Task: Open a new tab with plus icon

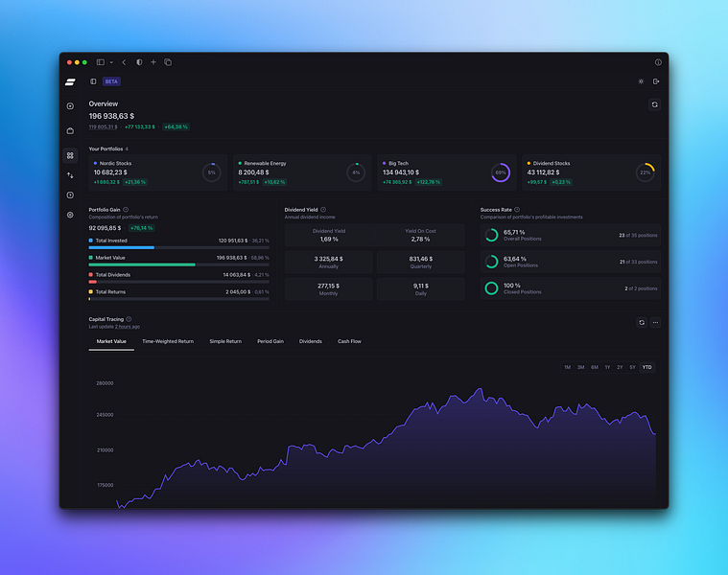Action: point(153,62)
